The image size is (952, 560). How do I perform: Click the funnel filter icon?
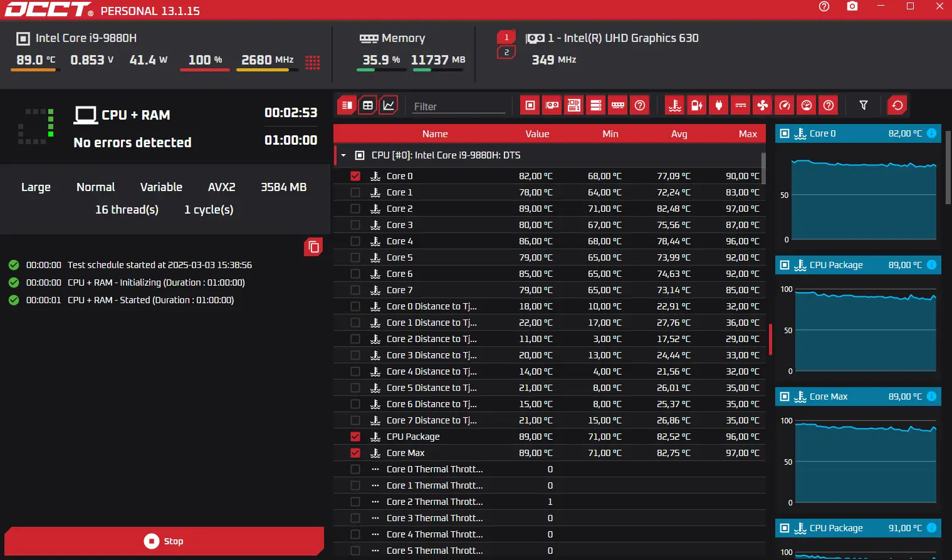coord(864,105)
